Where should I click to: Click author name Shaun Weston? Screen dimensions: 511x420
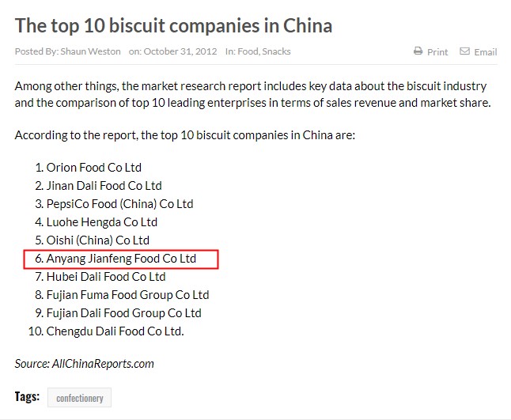90,51
